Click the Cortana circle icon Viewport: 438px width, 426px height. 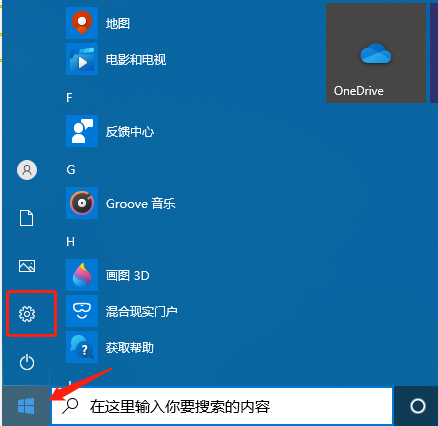click(x=418, y=406)
